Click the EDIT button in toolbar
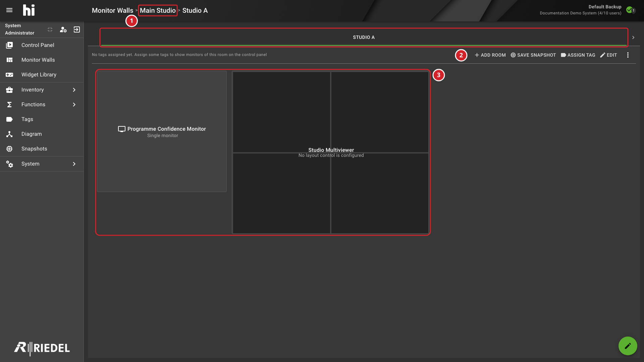The height and width of the screenshot is (362, 644). point(608,55)
